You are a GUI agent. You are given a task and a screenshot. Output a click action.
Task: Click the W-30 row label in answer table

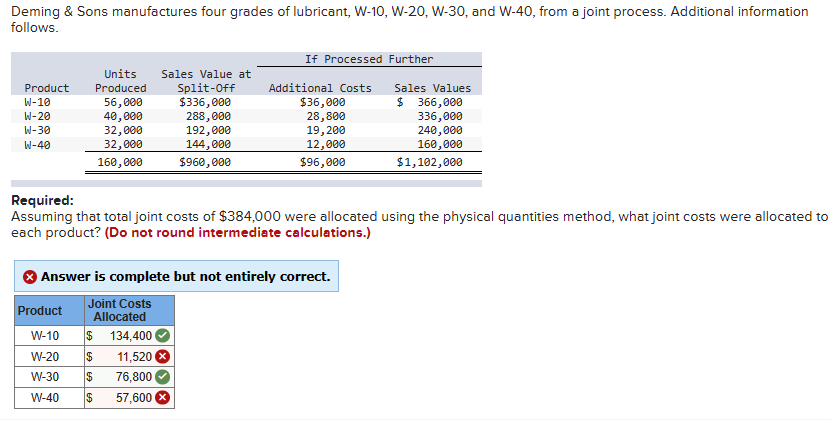click(45, 377)
